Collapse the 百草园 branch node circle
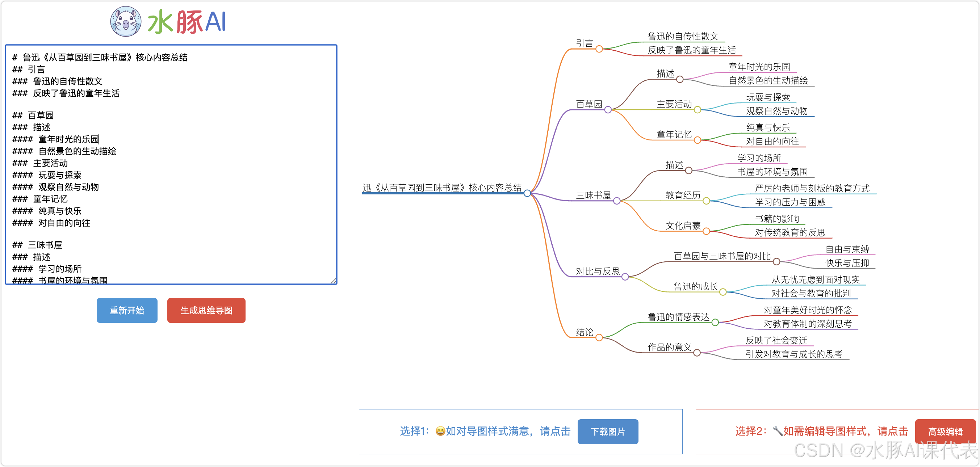 click(x=608, y=110)
